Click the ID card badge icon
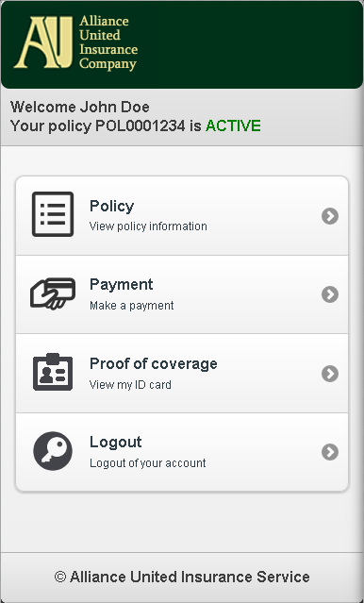 pyautogui.click(x=53, y=372)
